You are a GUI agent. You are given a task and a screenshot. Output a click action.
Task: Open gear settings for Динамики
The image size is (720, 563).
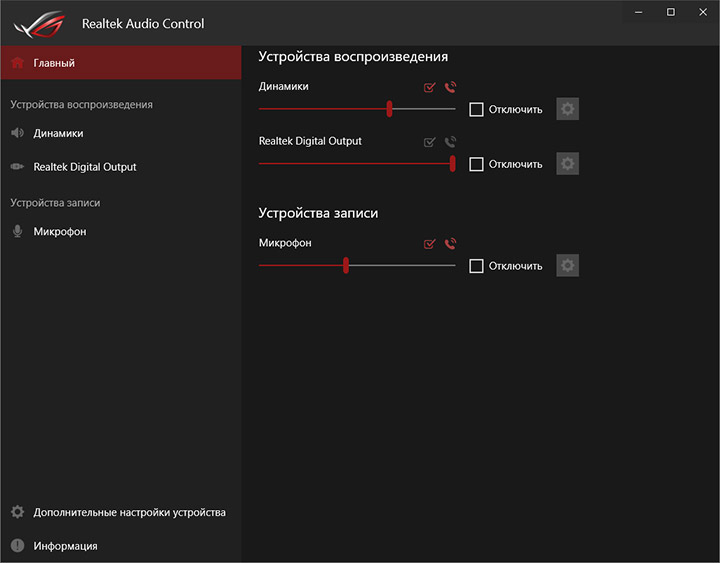568,109
